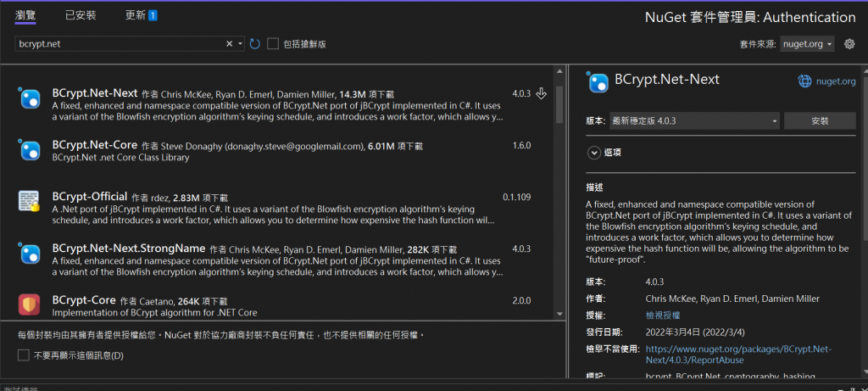Click the 2.83M 項下載 download count
This screenshot has height=391, width=868.
[x=200, y=198]
